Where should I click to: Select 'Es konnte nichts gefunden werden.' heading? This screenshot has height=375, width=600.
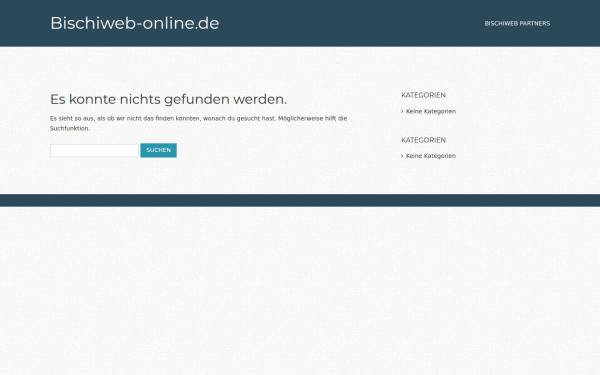pyautogui.click(x=168, y=99)
